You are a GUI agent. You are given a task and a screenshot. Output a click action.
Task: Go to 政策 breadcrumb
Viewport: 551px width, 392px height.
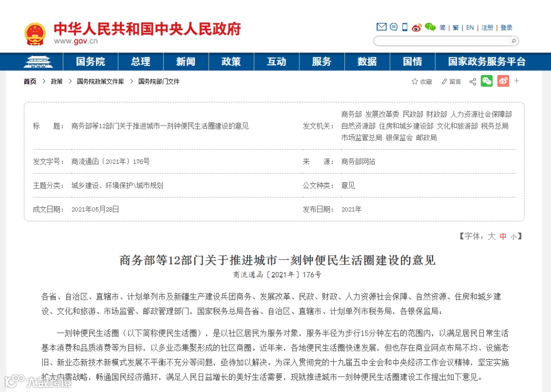[x=57, y=82]
